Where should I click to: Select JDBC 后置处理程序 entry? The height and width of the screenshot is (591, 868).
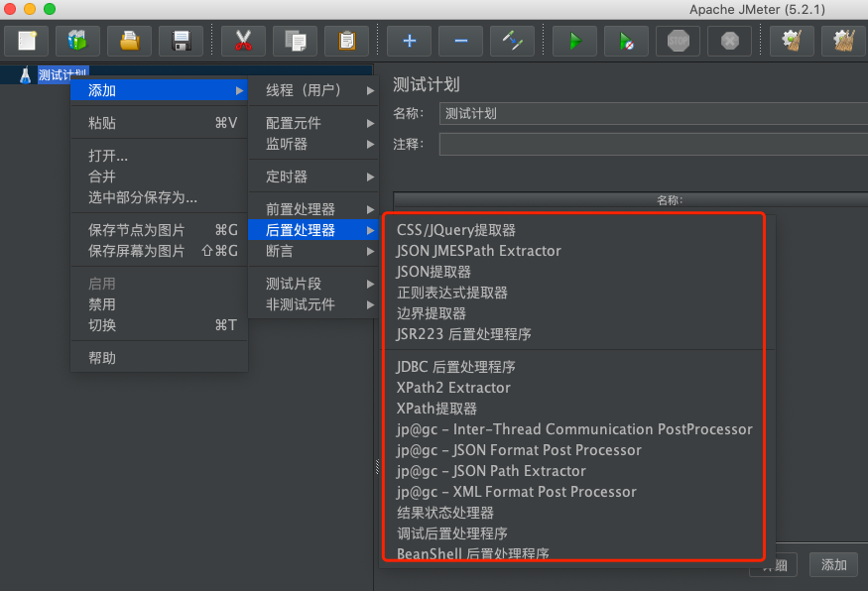point(579,366)
